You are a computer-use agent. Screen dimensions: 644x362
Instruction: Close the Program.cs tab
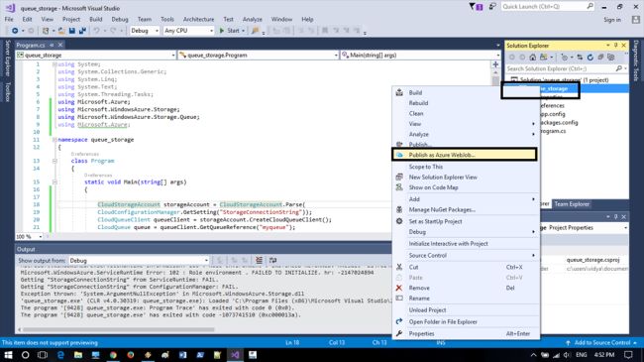click(60, 45)
